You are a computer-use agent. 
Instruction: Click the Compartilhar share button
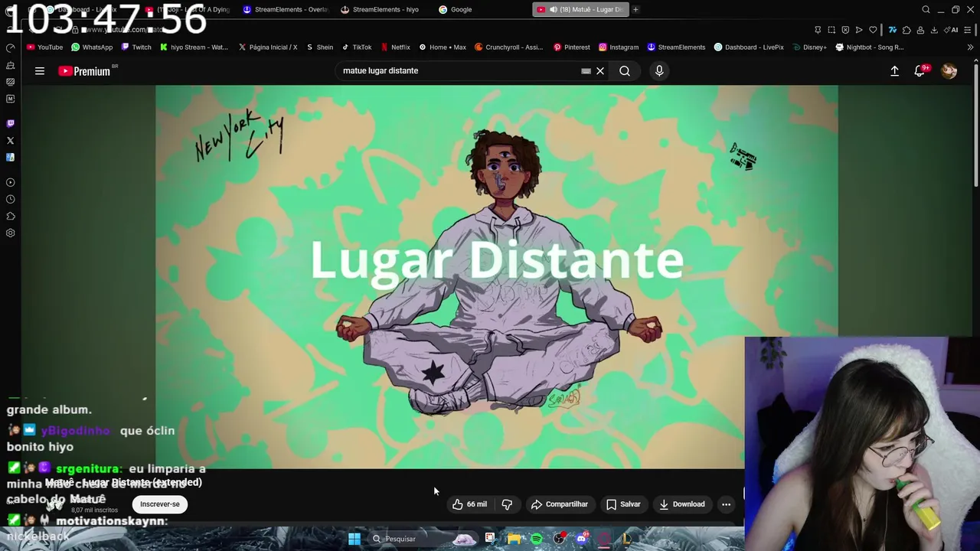pos(560,504)
